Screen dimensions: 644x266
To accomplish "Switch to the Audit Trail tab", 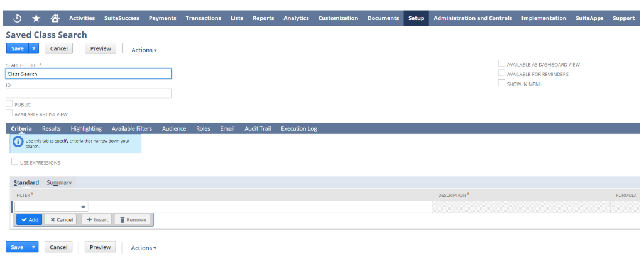I will [258, 129].
